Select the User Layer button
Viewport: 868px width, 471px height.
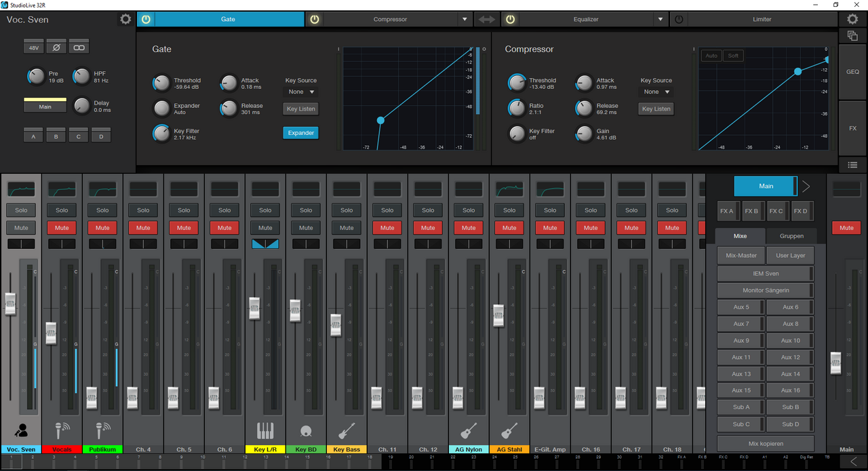tap(790, 256)
